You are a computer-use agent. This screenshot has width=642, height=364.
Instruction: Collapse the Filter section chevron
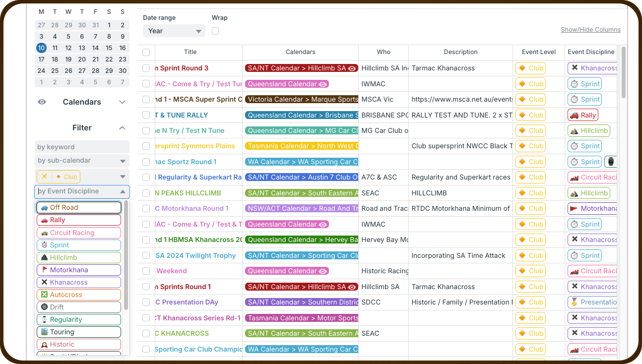(x=123, y=128)
